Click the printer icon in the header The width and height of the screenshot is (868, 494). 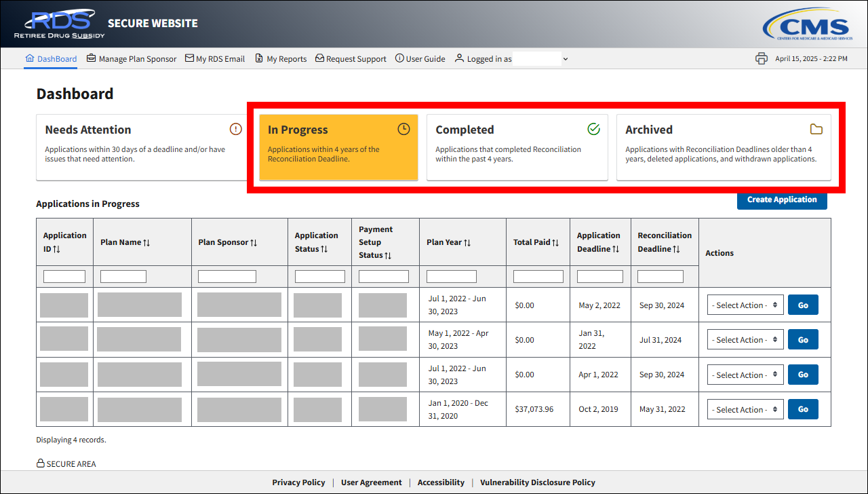point(761,58)
